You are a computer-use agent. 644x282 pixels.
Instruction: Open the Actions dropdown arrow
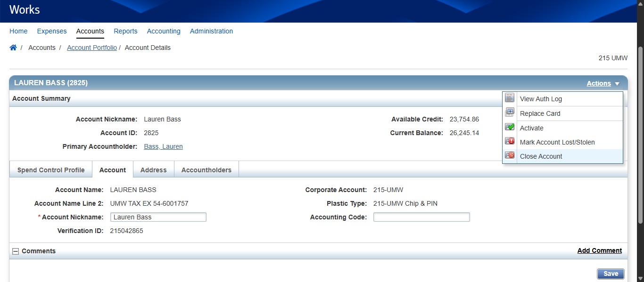[x=617, y=83]
